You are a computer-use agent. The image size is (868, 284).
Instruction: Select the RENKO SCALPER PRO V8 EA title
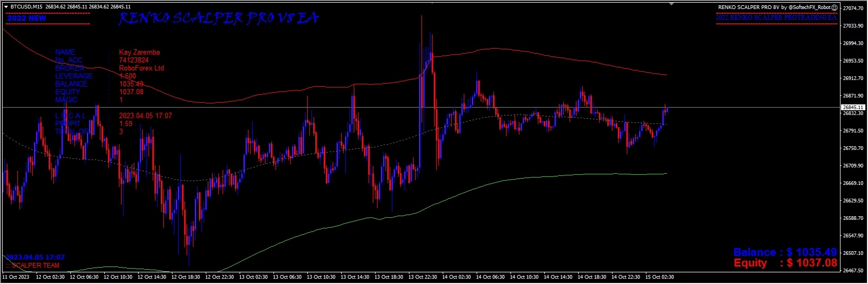click(x=218, y=19)
